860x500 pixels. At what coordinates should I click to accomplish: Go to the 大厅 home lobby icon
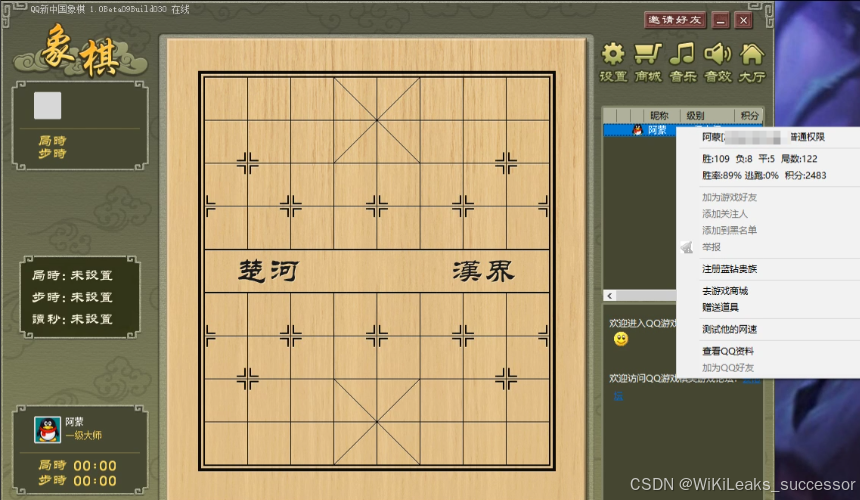(x=752, y=61)
